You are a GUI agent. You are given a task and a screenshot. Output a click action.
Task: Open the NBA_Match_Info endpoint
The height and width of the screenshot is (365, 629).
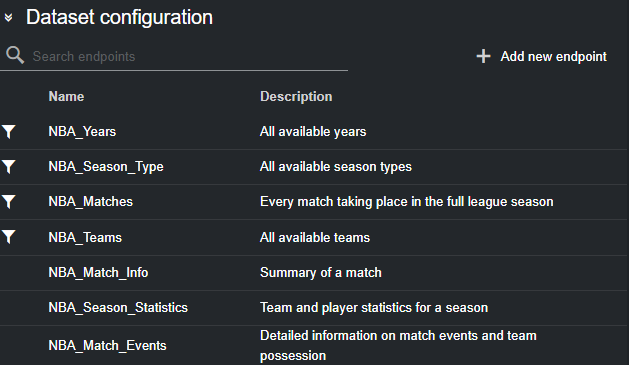click(x=98, y=273)
